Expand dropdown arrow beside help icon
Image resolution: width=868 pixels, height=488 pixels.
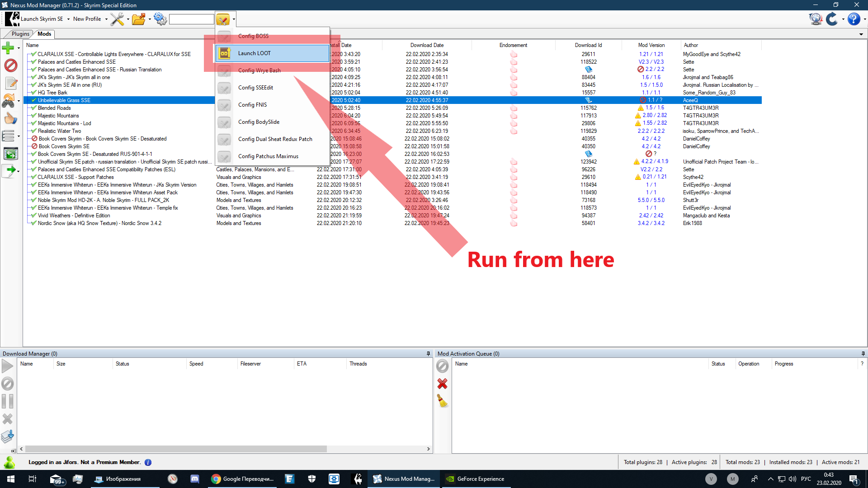[x=864, y=19]
